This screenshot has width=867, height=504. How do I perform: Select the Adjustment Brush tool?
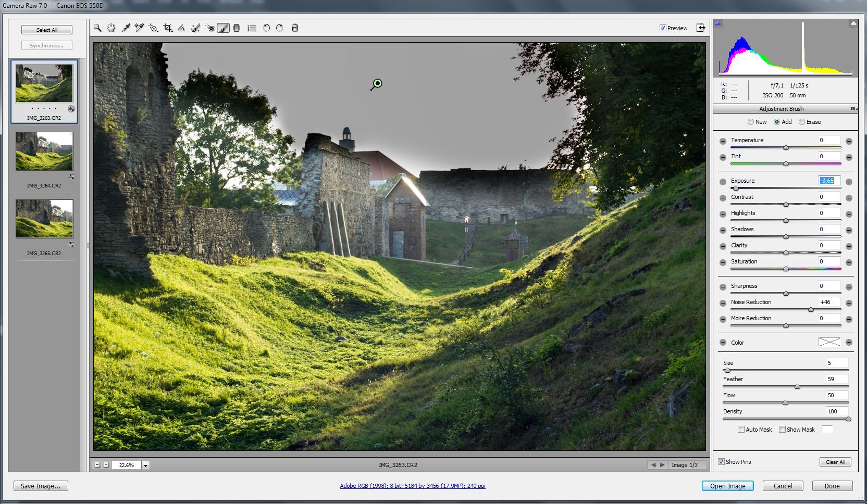223,28
